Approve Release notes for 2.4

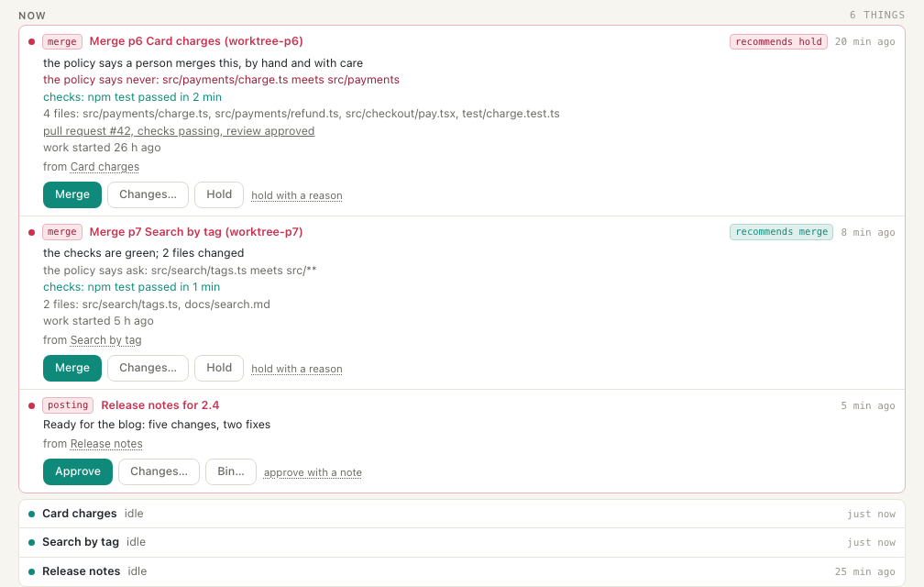pyautogui.click(x=78, y=471)
